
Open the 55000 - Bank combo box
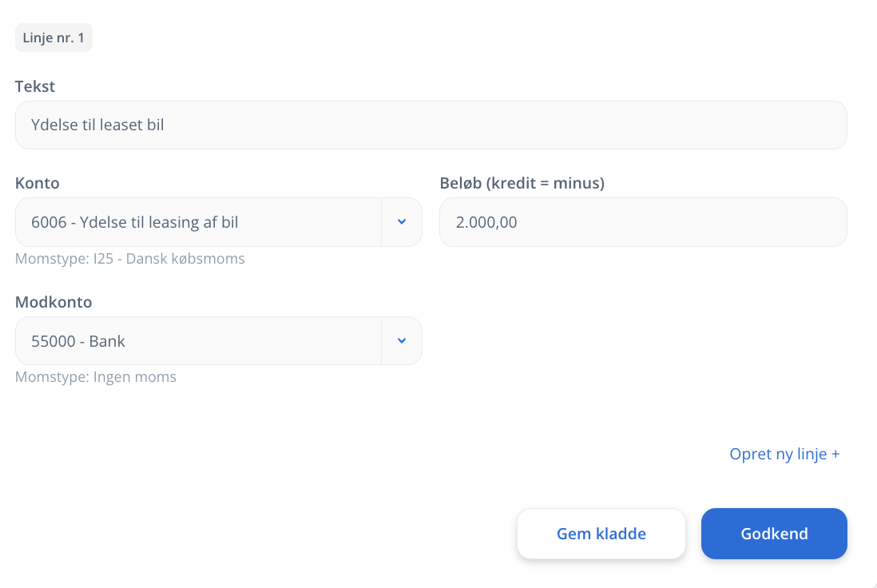(198, 341)
